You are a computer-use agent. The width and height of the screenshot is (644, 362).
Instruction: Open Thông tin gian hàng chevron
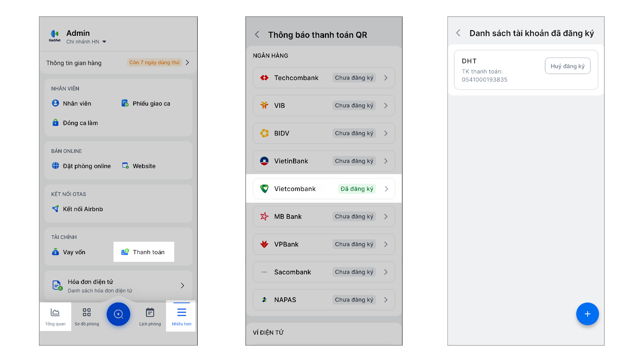click(188, 62)
